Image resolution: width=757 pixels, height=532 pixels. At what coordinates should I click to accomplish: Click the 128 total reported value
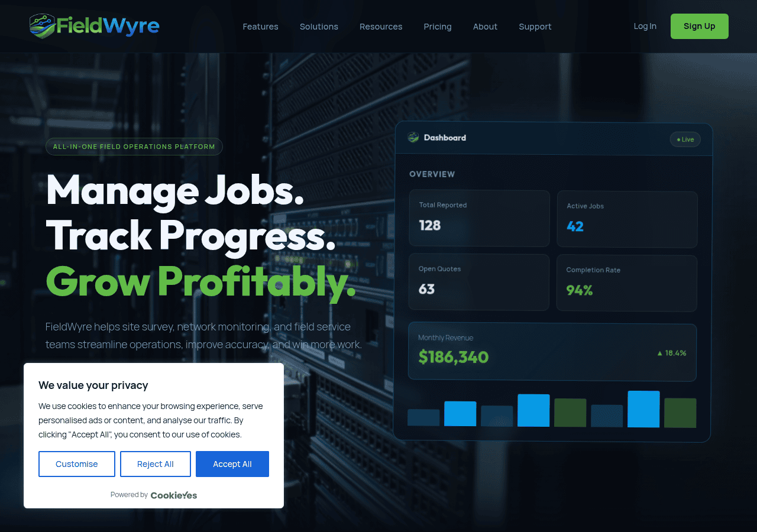[430, 225]
